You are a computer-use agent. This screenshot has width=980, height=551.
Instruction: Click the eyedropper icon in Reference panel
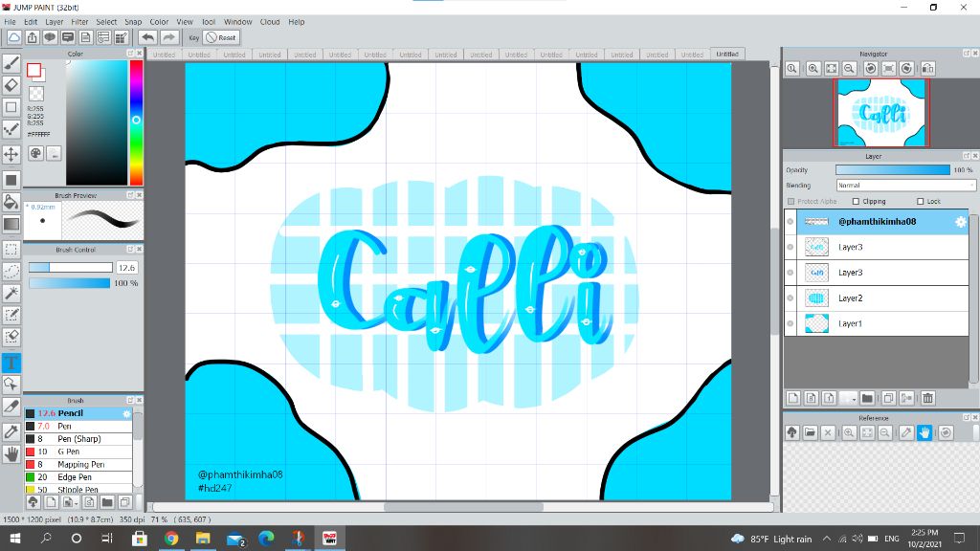pos(906,432)
